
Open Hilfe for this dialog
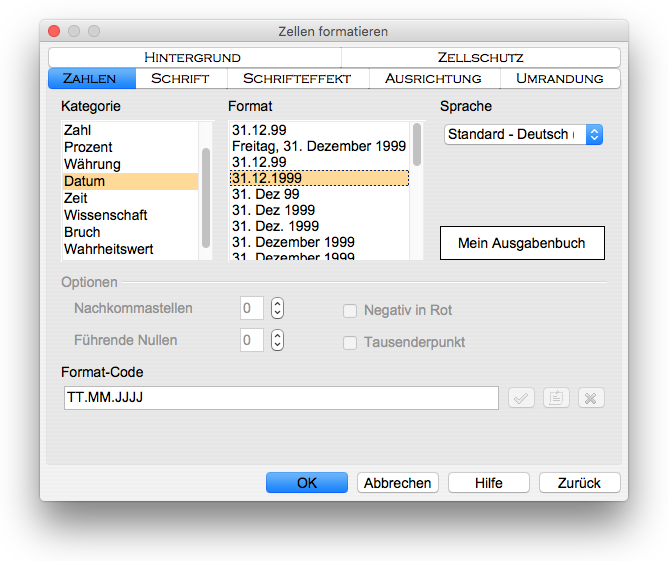click(x=488, y=483)
